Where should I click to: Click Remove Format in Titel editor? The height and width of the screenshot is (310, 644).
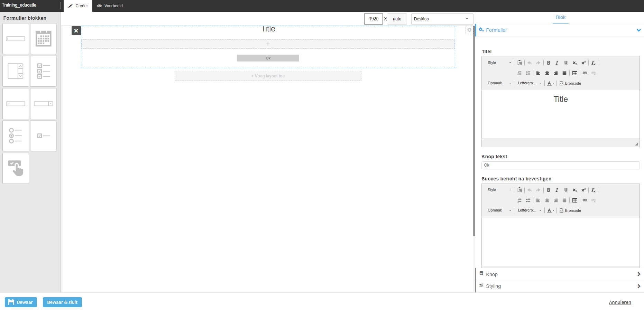click(594, 63)
